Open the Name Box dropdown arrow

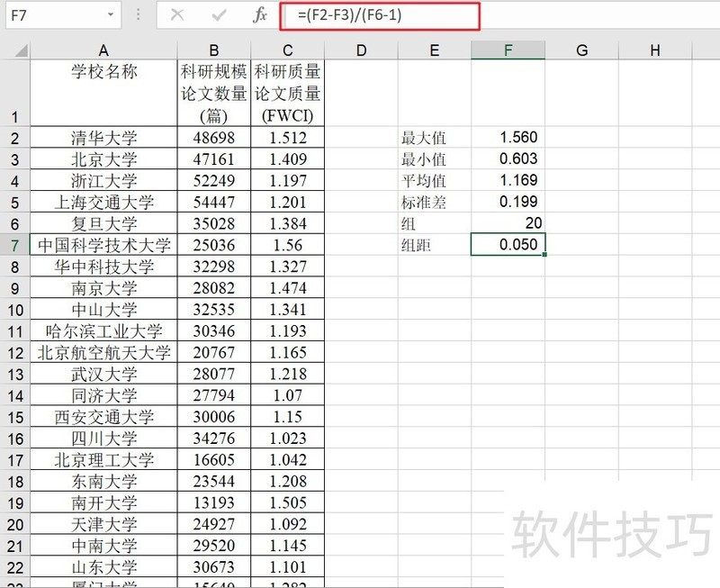pos(110,15)
